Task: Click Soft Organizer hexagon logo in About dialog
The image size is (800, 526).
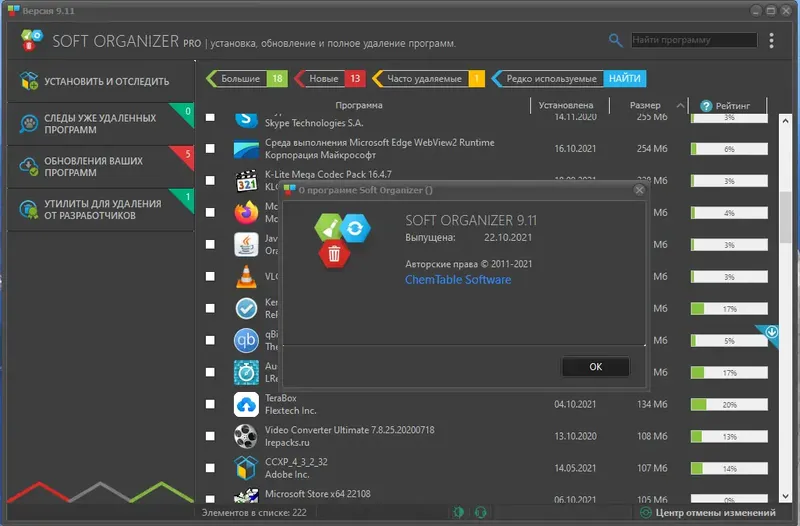Action: (342, 241)
